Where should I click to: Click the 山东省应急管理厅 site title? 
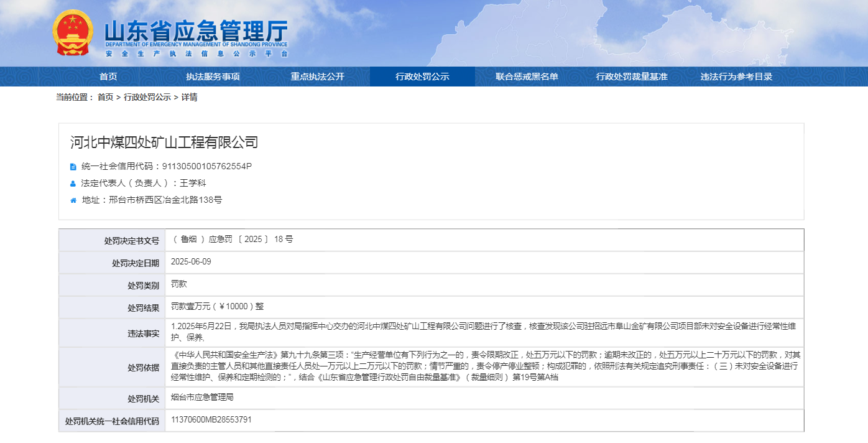click(x=196, y=30)
